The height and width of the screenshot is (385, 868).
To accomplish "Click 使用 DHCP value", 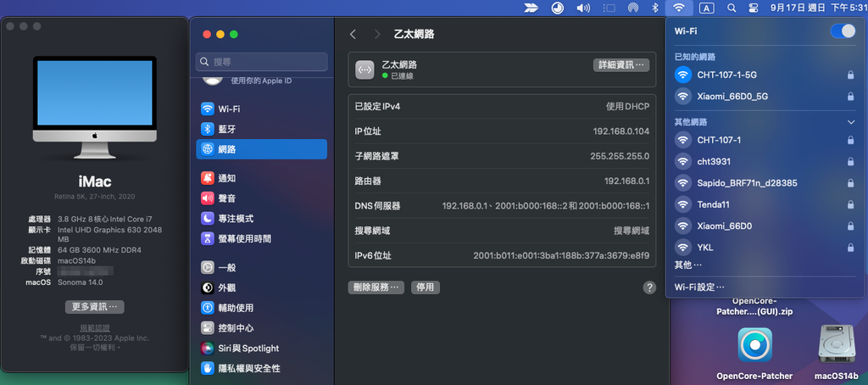I will click(x=628, y=106).
